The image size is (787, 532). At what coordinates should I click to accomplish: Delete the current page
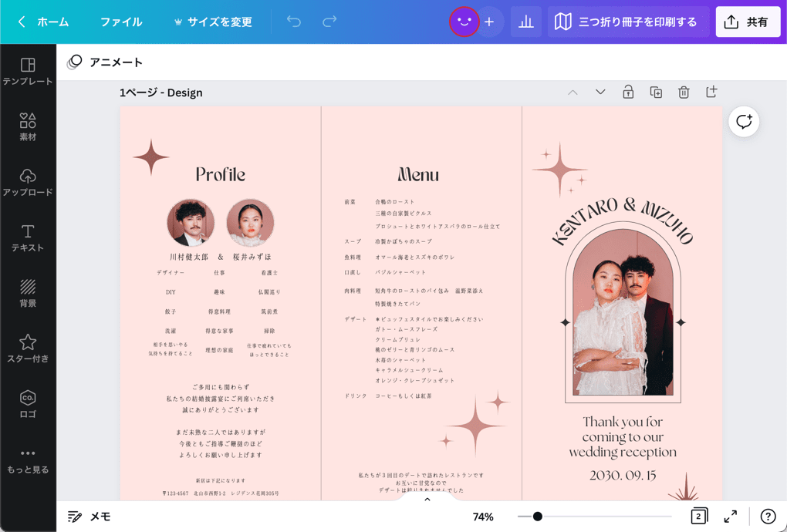[683, 92]
